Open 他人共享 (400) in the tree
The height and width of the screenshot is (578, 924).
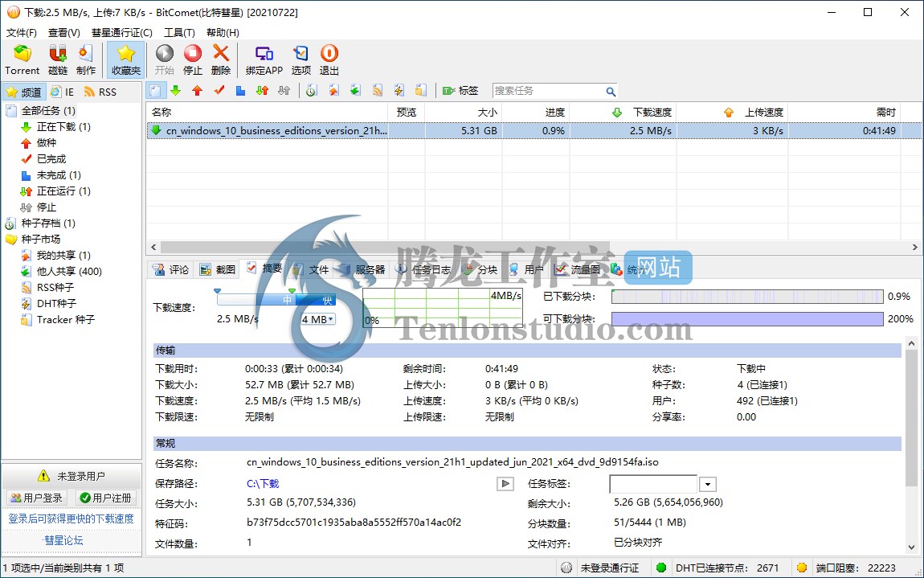69,271
